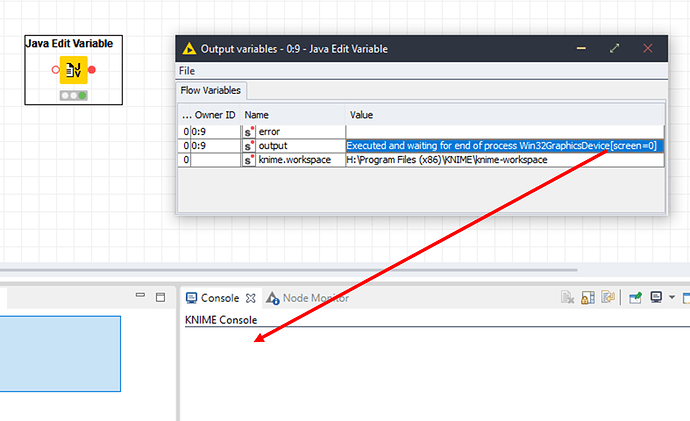Viewport: 690px width, 421px height.
Task: Select the Java Edit Variable node icon
Action: pos(73,70)
